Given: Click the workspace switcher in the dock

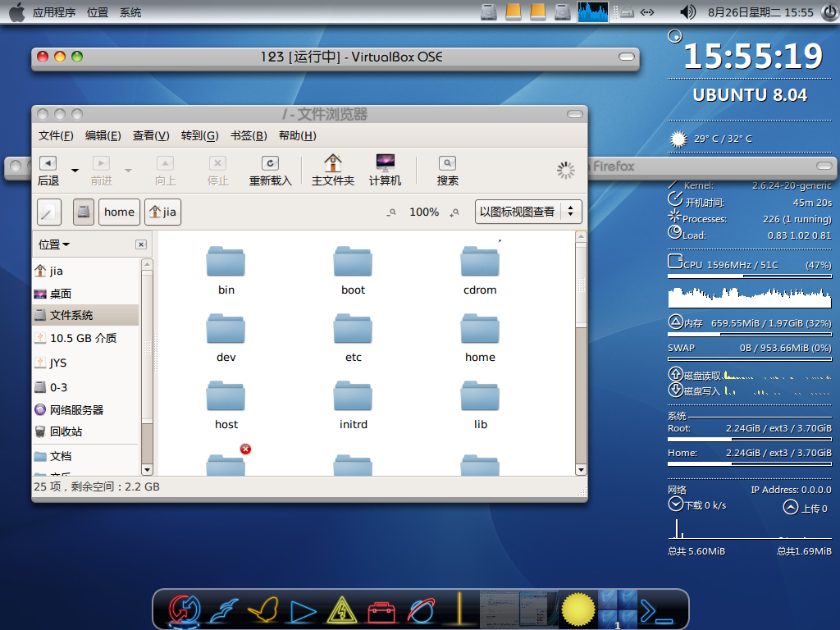Looking at the screenshot, I should [x=618, y=609].
